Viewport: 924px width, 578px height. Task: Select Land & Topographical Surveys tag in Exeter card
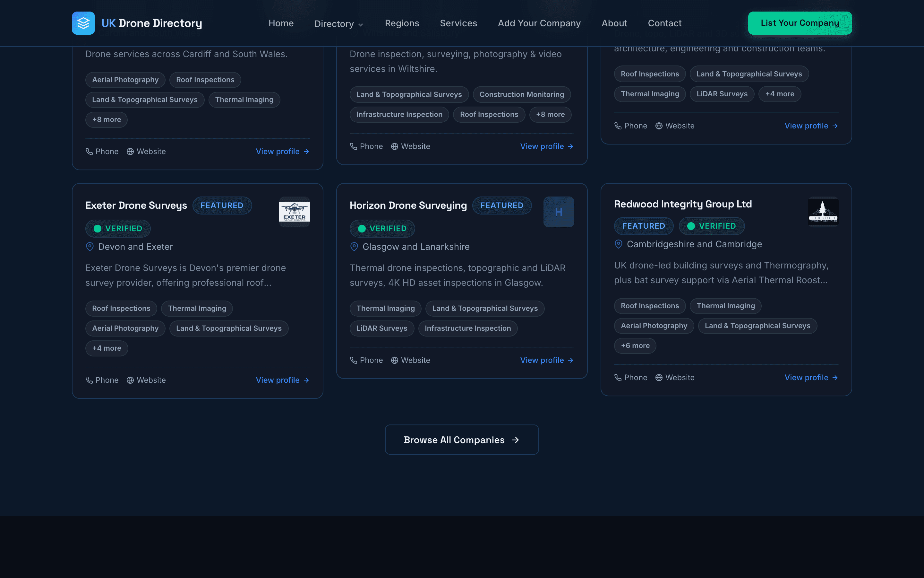[x=229, y=328]
